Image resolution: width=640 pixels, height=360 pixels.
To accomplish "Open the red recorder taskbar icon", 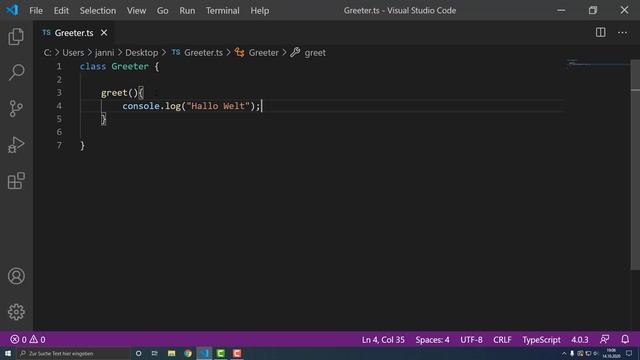I will [237, 353].
